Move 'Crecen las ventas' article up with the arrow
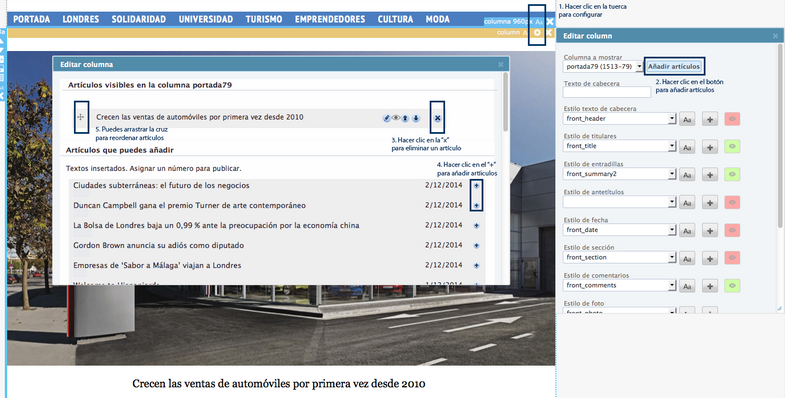This screenshot has width=785, height=398. [x=406, y=119]
